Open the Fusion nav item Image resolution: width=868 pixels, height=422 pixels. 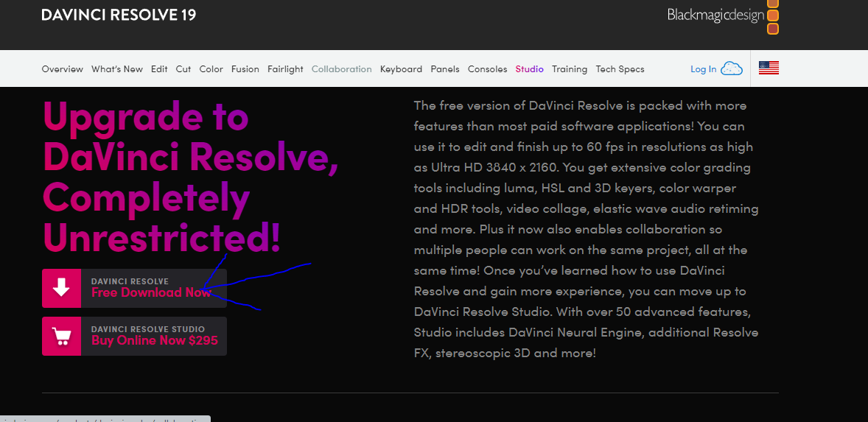coord(245,69)
